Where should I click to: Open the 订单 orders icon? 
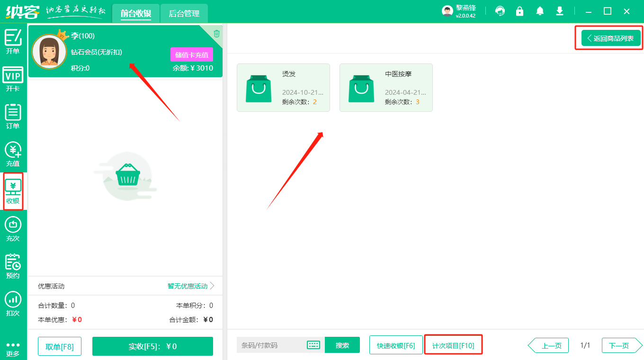13,117
